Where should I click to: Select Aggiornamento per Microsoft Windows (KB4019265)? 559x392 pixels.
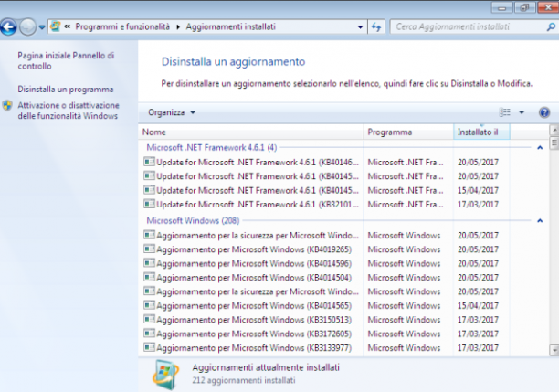326,249
